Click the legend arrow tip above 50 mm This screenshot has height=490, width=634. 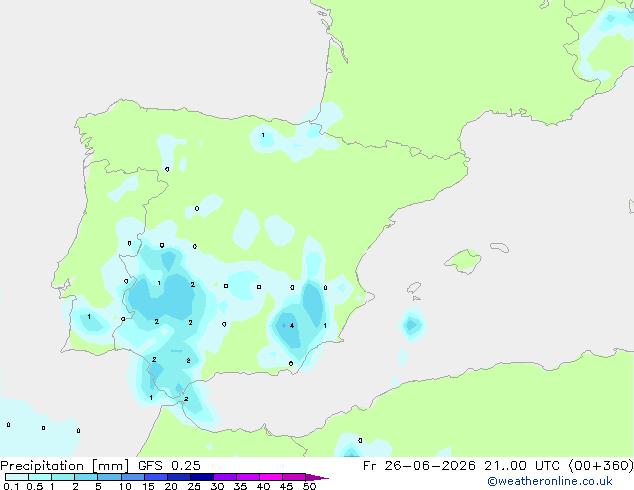click(317, 477)
